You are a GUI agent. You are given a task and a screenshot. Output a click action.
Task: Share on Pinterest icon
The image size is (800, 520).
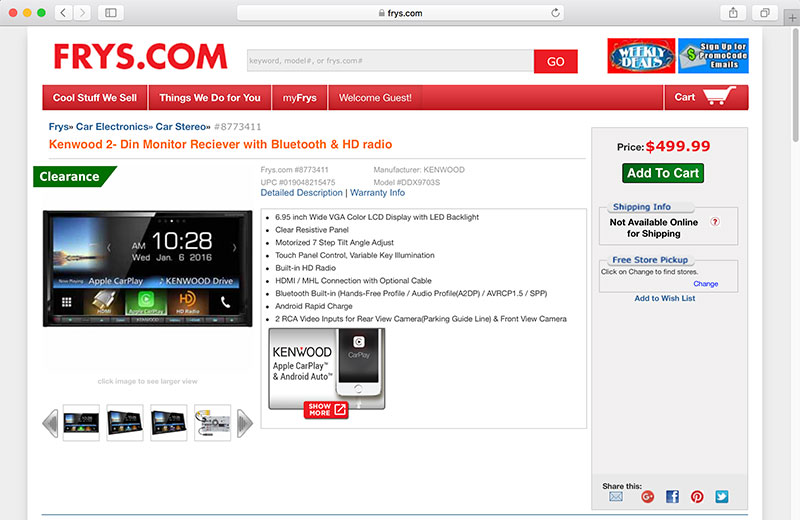(697, 497)
